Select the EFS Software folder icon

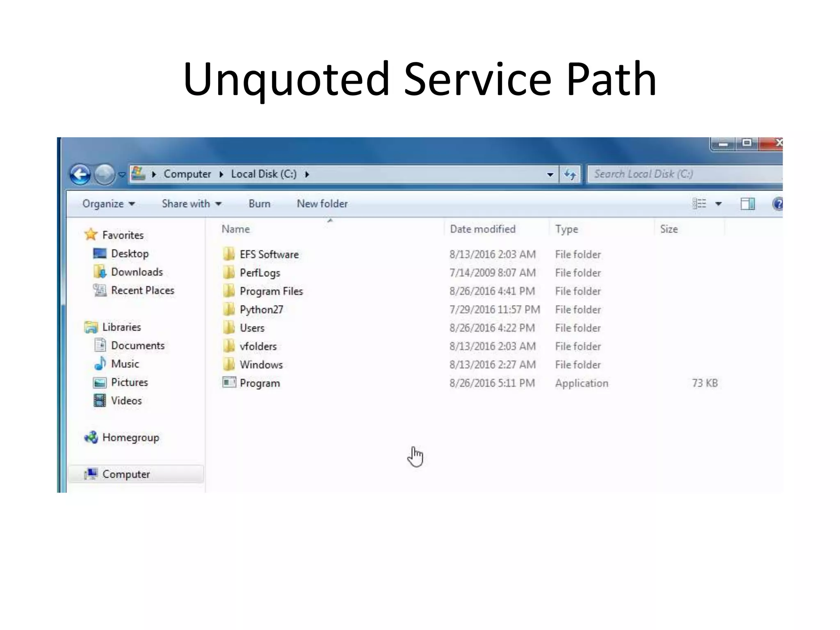click(229, 254)
